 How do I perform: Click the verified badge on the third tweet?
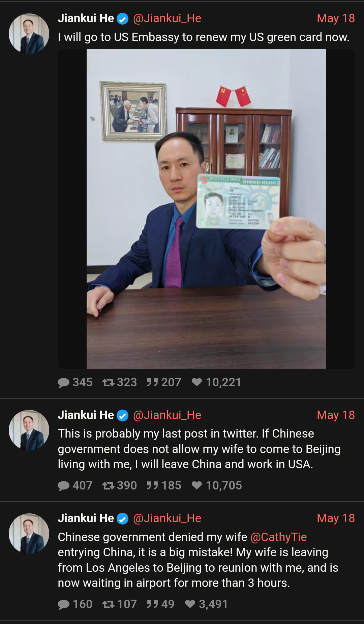pyautogui.click(x=123, y=519)
